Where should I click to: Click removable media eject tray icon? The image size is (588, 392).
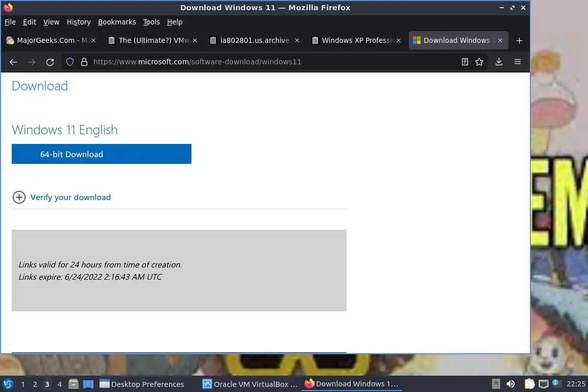pyautogui.click(x=496, y=384)
